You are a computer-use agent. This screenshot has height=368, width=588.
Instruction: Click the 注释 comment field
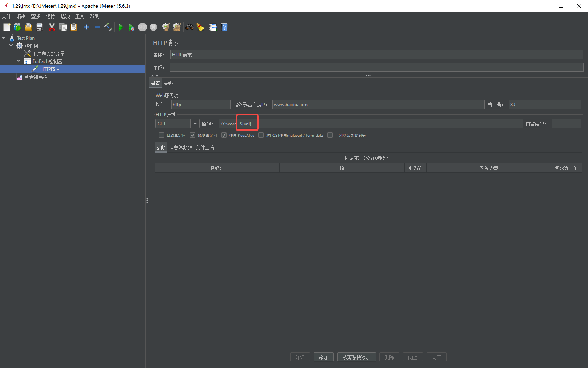[376, 67]
